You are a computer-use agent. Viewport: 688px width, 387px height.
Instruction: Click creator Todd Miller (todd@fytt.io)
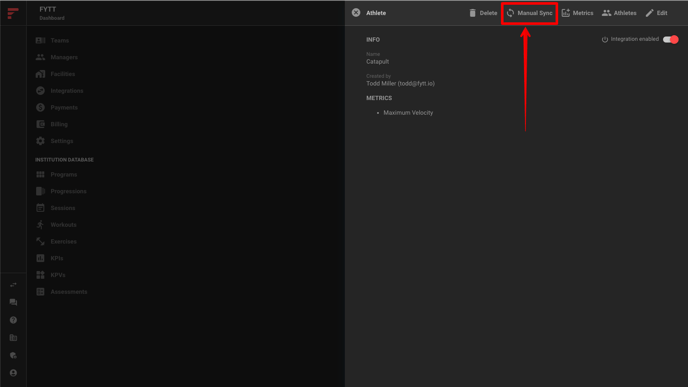click(x=401, y=83)
